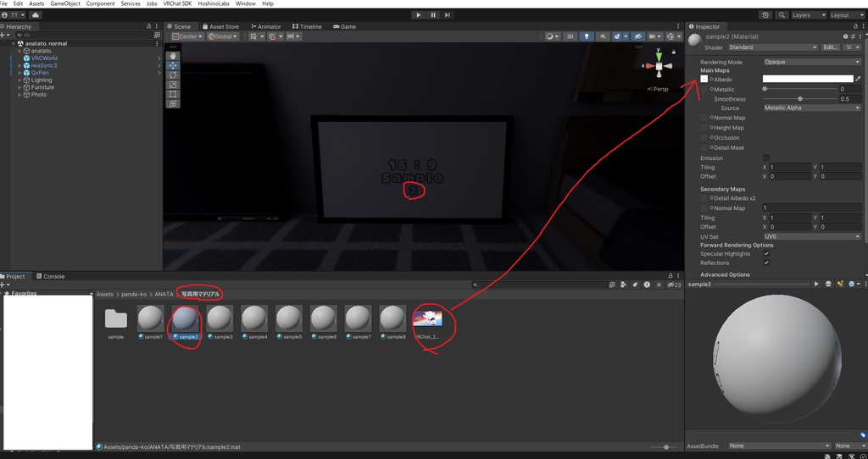Click the Smoothness value field
868x459 pixels.
click(850, 99)
